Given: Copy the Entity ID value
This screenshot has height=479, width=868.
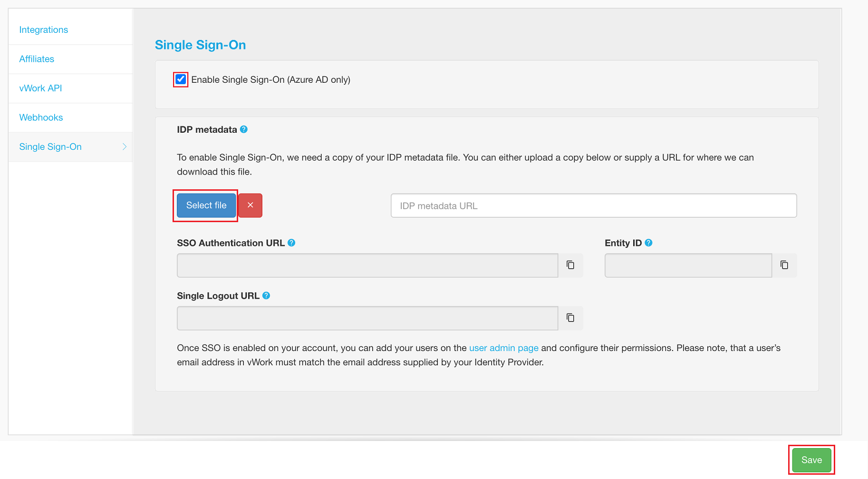Looking at the screenshot, I should 784,265.
